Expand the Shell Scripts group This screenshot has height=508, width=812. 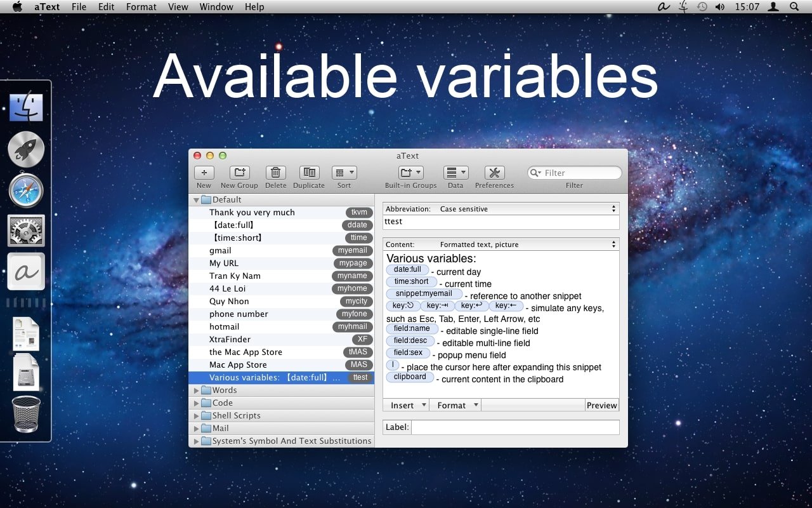click(x=197, y=416)
